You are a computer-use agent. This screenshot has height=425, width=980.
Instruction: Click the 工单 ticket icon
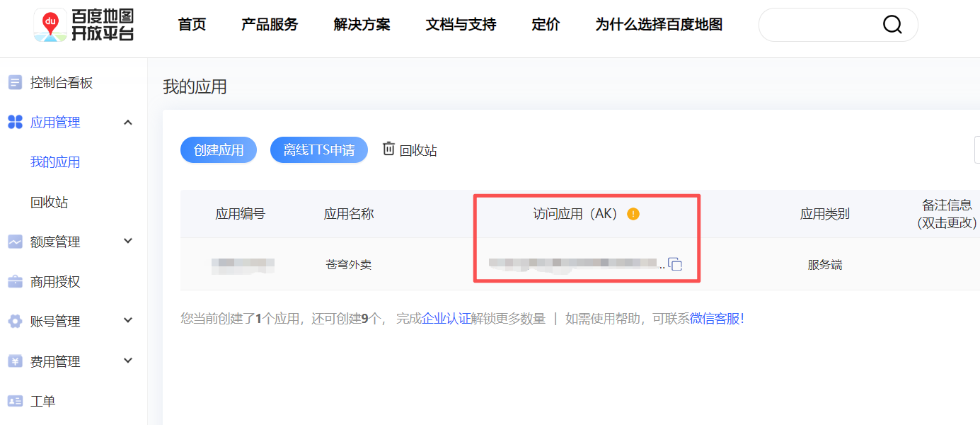point(15,402)
